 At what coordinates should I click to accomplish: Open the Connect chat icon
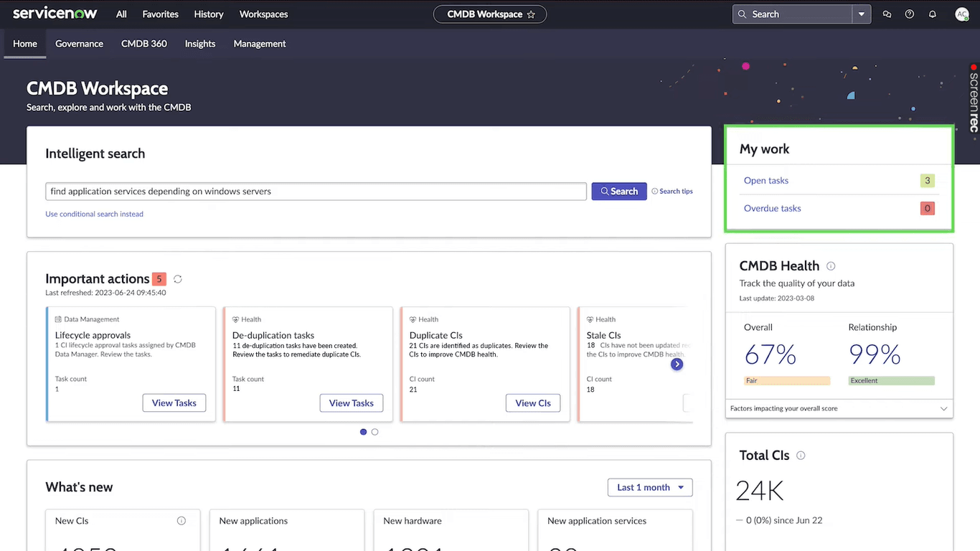point(887,14)
